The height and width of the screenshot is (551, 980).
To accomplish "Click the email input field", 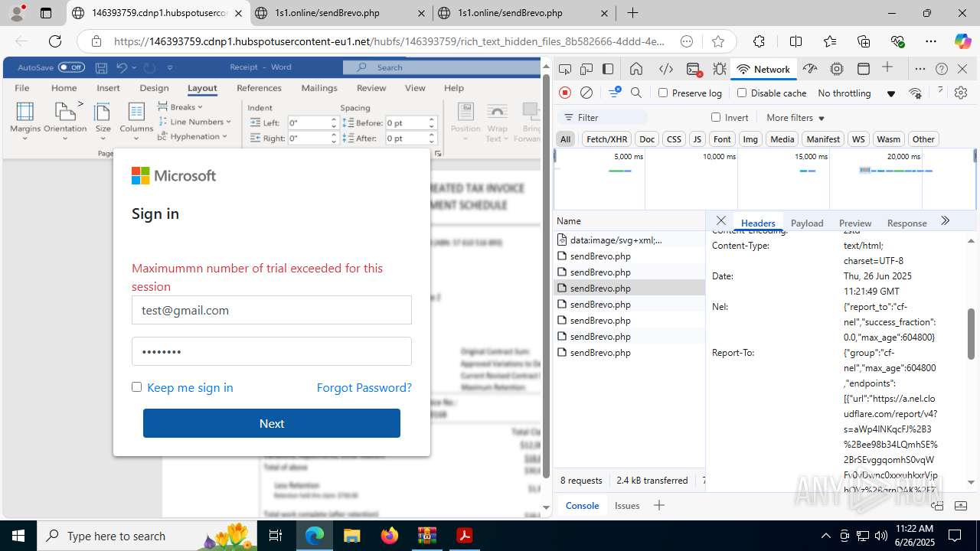I will click(272, 310).
